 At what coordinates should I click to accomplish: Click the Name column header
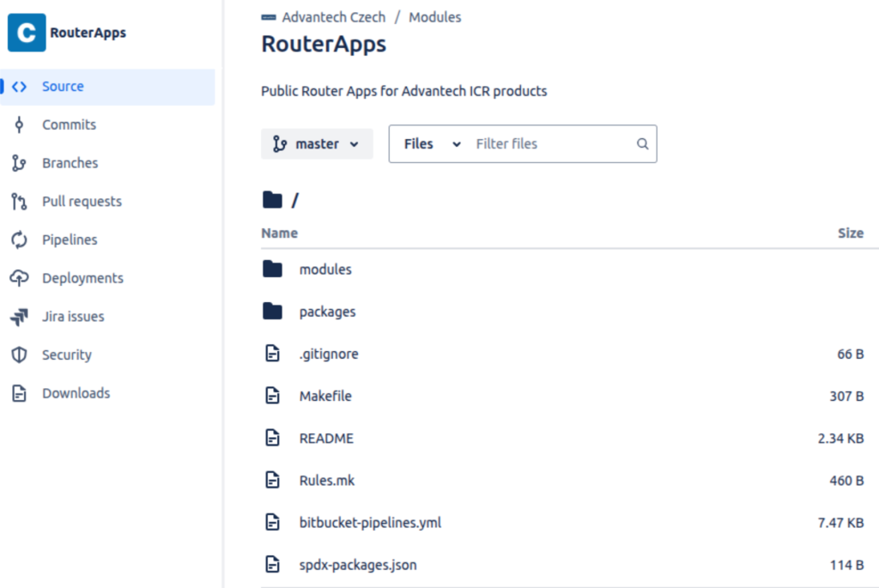pyautogui.click(x=279, y=233)
